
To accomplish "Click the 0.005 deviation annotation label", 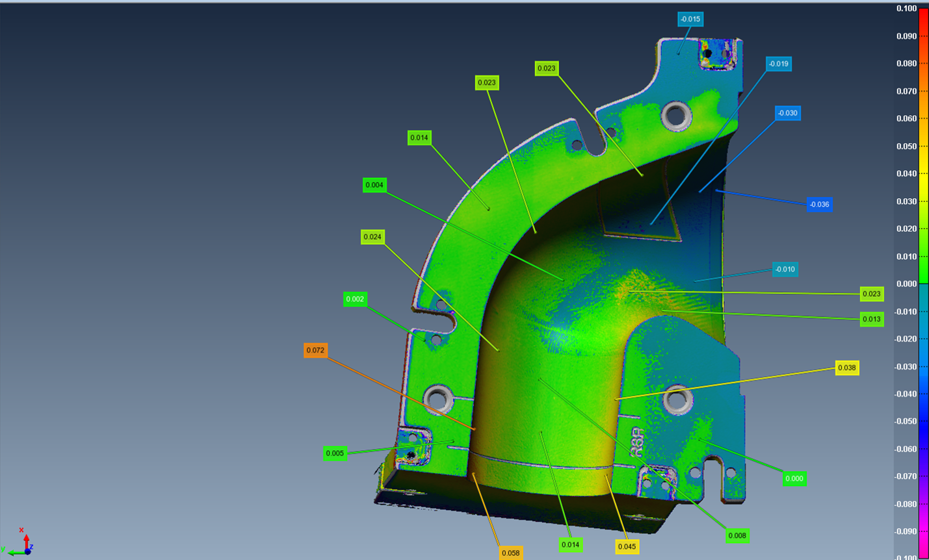I will [x=335, y=453].
